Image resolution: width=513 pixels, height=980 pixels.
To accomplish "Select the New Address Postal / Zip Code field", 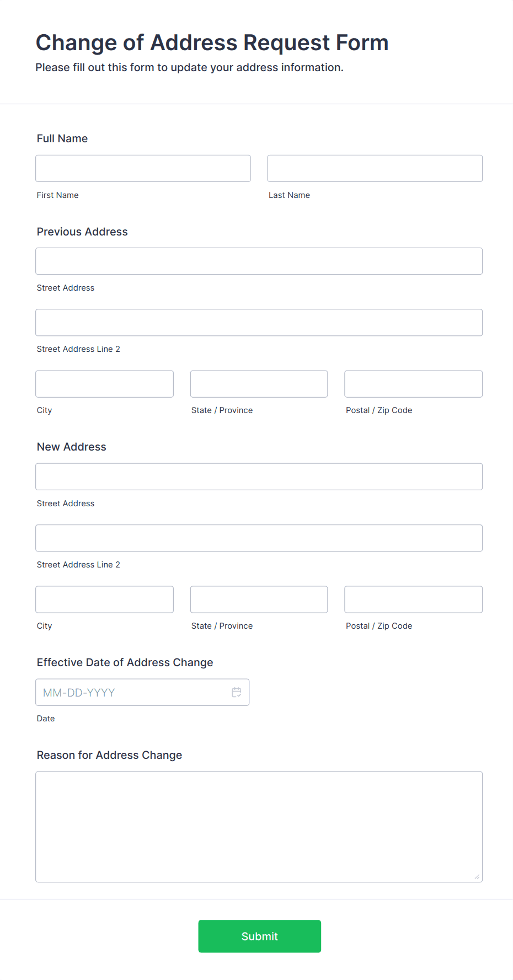I will pyautogui.click(x=413, y=599).
